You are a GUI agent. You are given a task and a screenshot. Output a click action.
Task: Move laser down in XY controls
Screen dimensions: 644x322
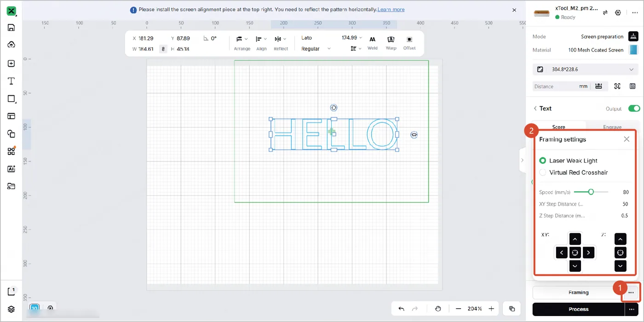coord(575,266)
